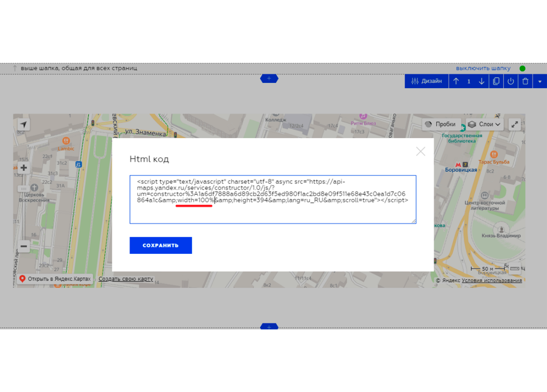This screenshot has height=392, width=547.
Task: Click the block position number 1
Action: click(469, 81)
